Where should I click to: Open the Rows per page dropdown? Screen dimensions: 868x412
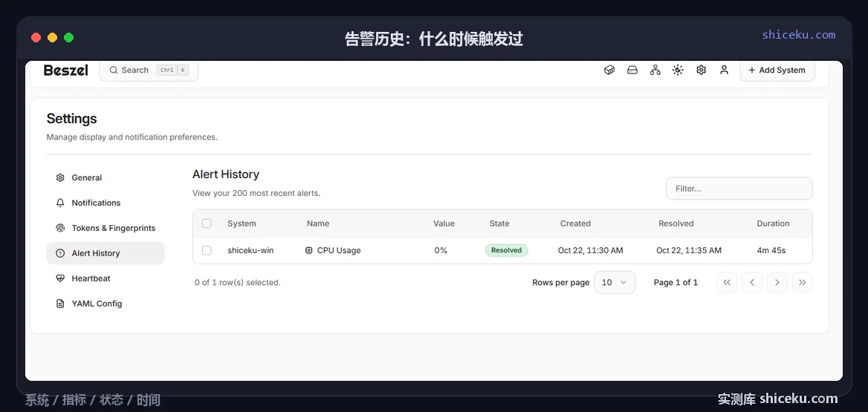click(x=615, y=283)
